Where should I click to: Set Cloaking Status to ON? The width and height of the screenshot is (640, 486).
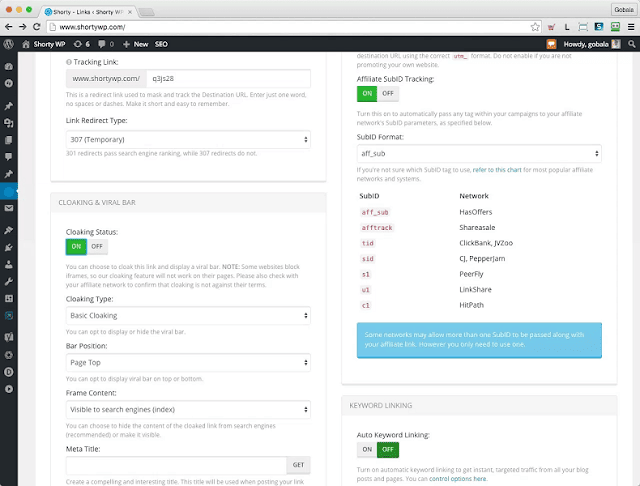[x=76, y=246]
